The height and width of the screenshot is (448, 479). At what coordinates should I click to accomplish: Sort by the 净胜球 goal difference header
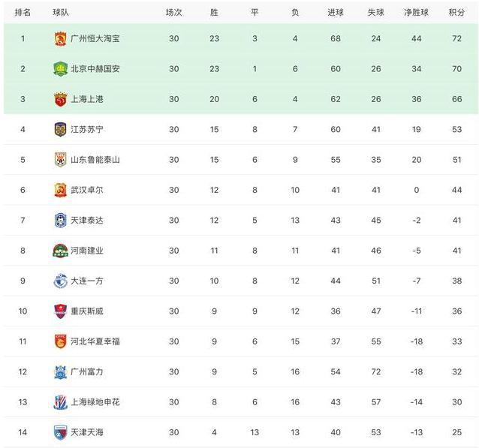click(415, 12)
